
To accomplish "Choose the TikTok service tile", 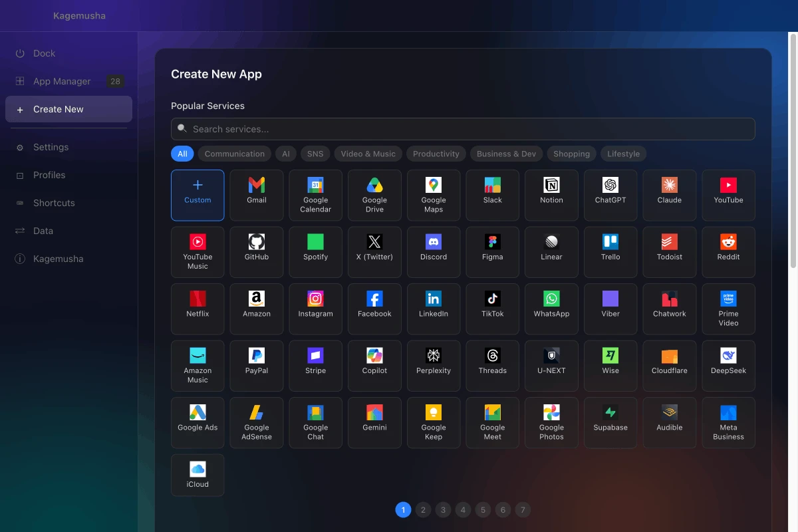I will coord(493,309).
